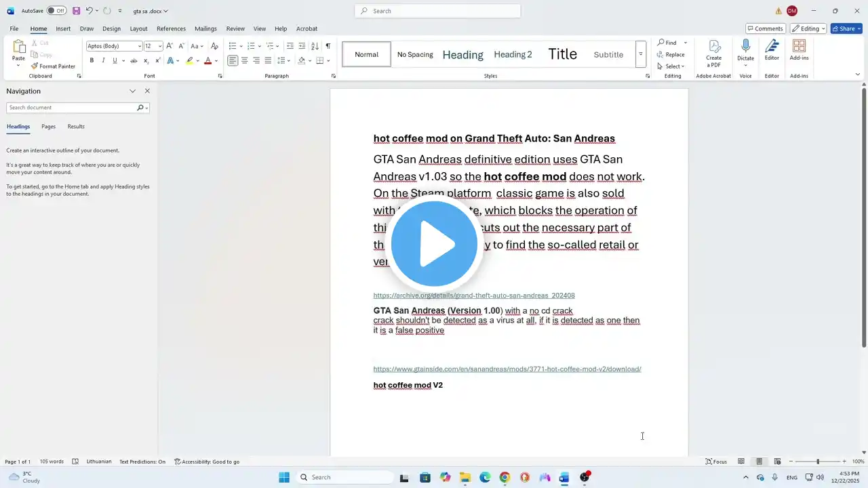Switch to Web Layout view

click(x=777, y=462)
